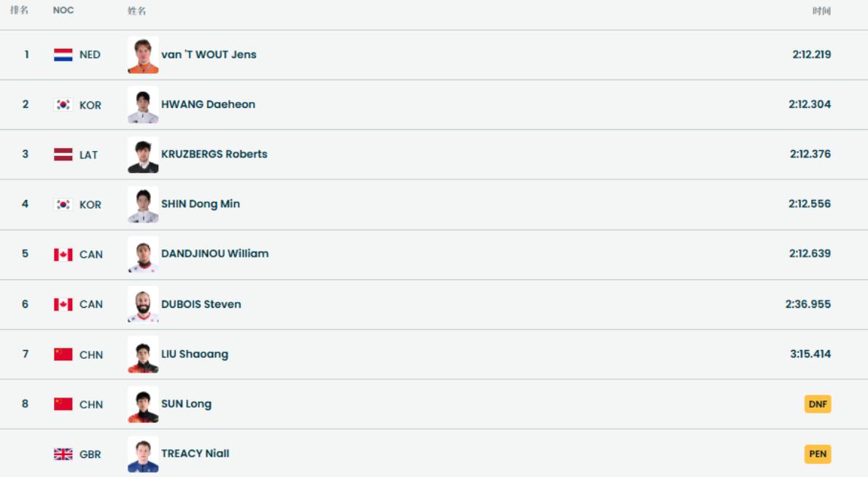The width and height of the screenshot is (868, 477).
Task: Open van 'T WOUT Jens athlete photo
Action: 143,55
